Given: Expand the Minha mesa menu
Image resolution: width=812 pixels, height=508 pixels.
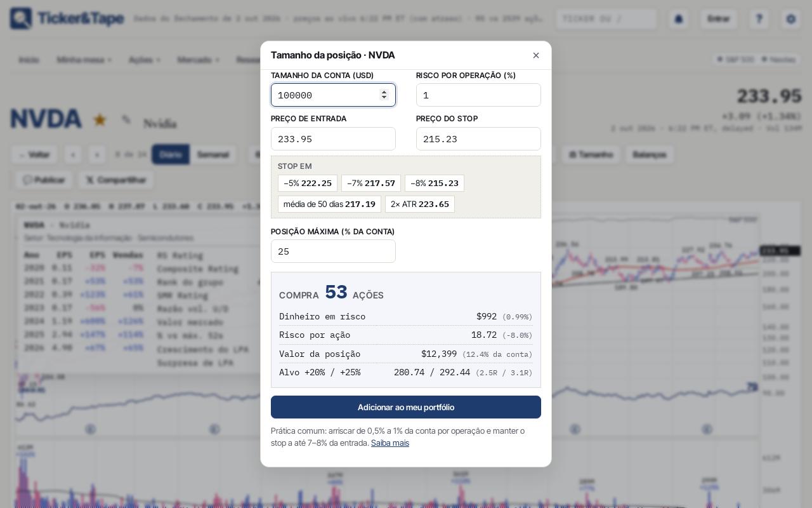Looking at the screenshot, I should [x=84, y=60].
